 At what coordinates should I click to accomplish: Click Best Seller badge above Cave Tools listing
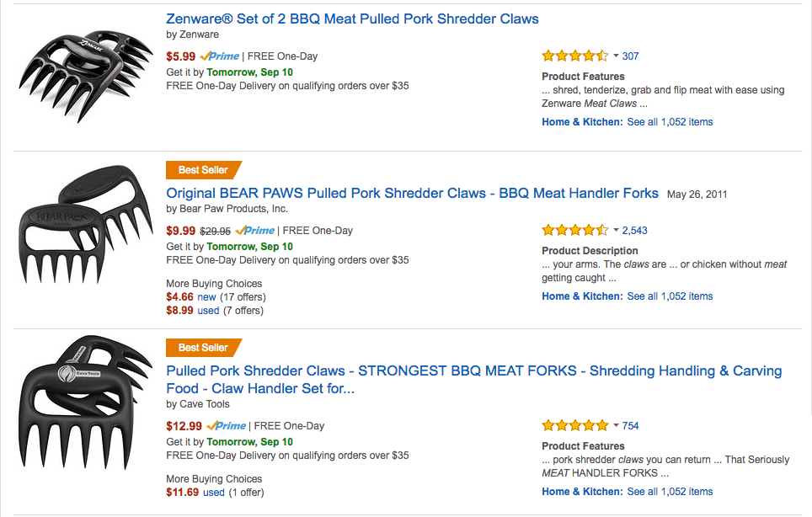pos(204,348)
